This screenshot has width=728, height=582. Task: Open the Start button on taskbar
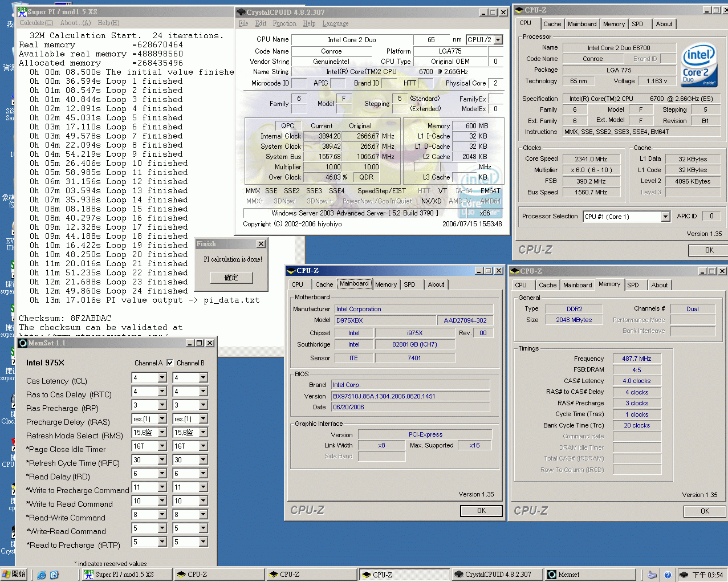[x=14, y=574]
